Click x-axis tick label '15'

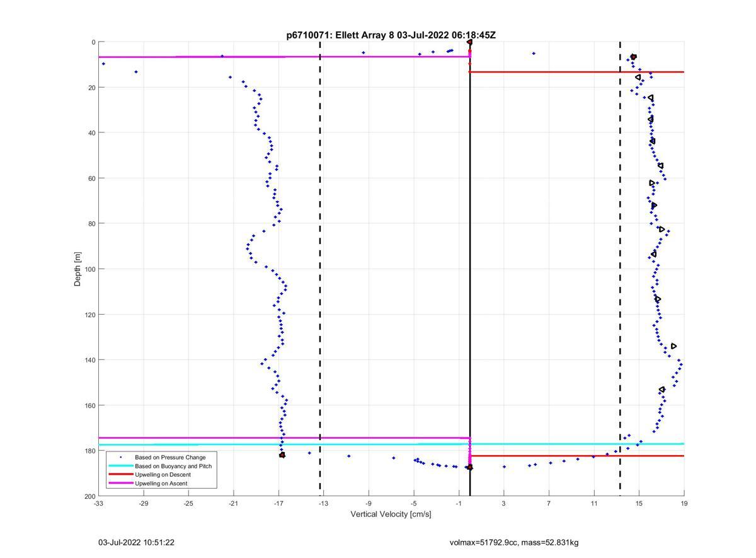[639, 503]
